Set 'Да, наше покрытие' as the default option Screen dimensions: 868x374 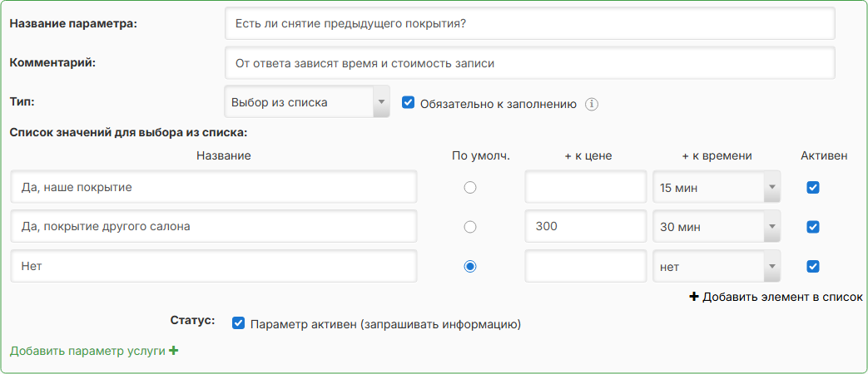470,188
